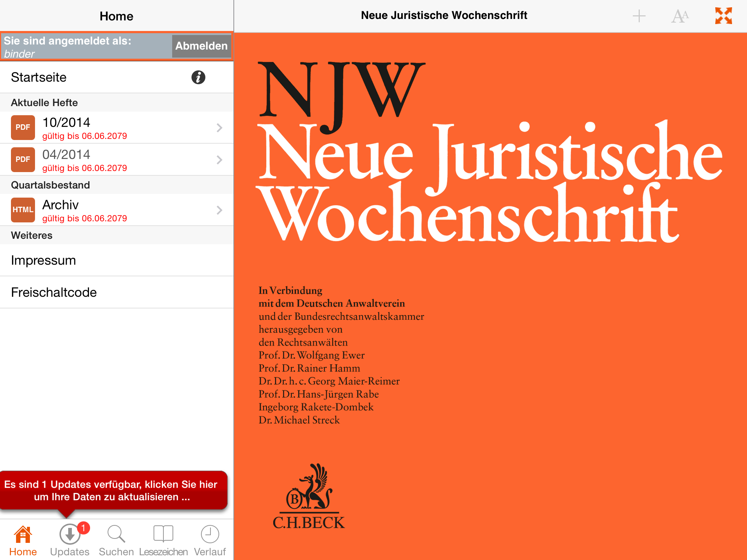
Task: Click 'und der Bundesrechtsanwaltskammer' line
Action: pyautogui.click(x=341, y=316)
